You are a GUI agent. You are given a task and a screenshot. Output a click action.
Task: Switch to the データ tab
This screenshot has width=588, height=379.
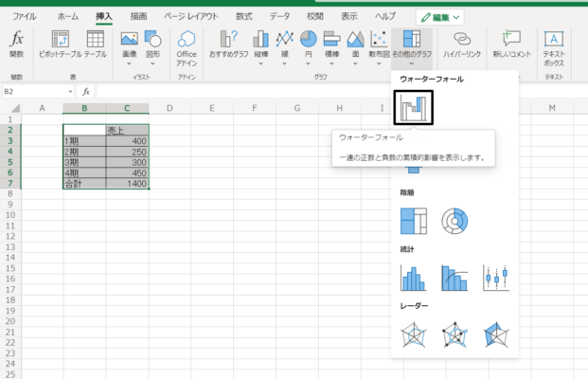click(279, 16)
